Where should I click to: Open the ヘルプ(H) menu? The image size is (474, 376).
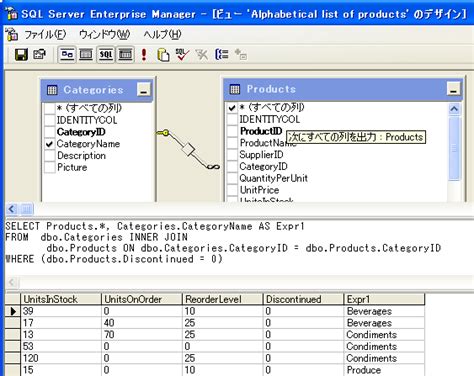pos(162,35)
